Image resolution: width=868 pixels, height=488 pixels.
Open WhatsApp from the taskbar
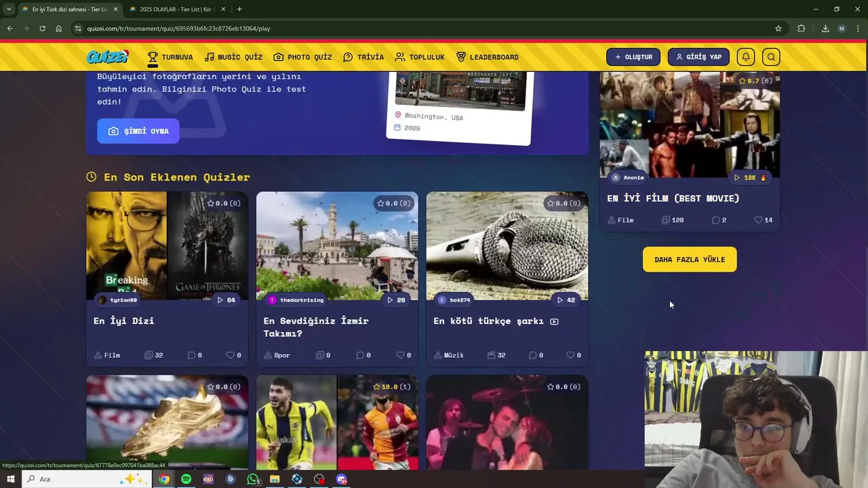[253, 479]
